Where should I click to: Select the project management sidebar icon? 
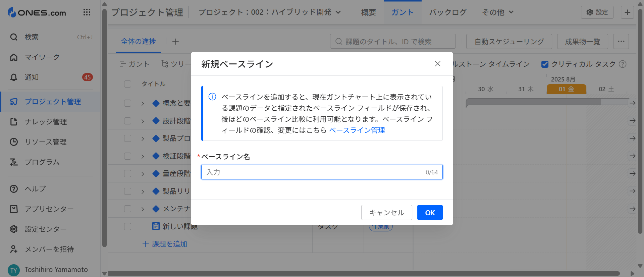coord(14,102)
